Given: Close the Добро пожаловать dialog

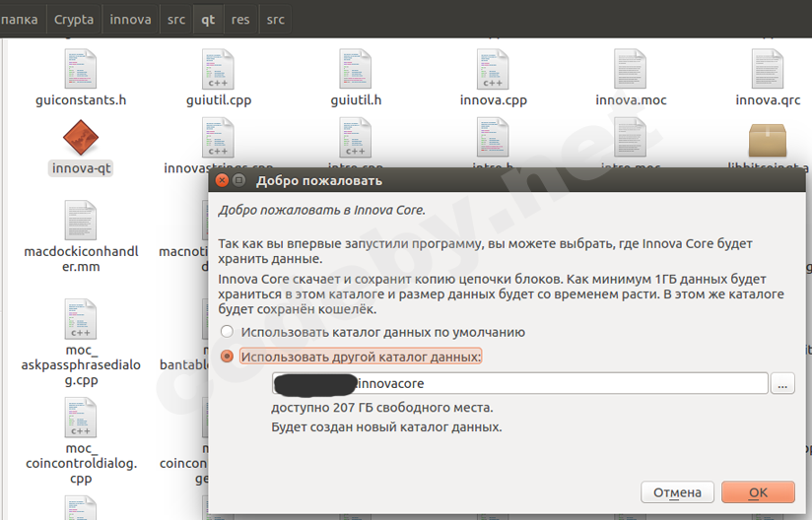Looking at the screenshot, I should 222,180.
